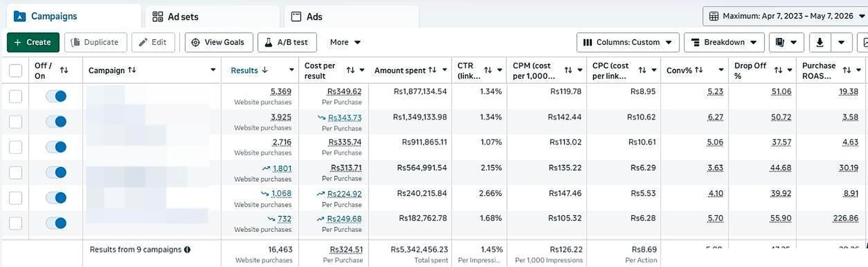Sort by Conv% column arrows
868x267 pixels.
click(x=699, y=70)
